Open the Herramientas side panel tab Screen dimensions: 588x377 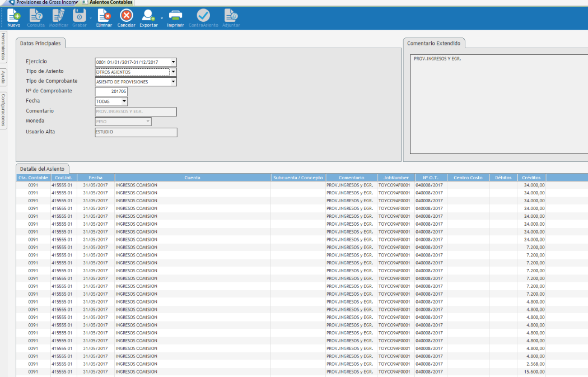tap(3, 47)
